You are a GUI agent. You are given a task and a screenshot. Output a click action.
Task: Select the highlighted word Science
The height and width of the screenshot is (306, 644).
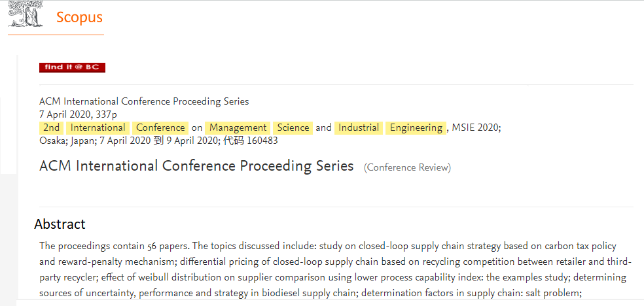[x=293, y=128]
